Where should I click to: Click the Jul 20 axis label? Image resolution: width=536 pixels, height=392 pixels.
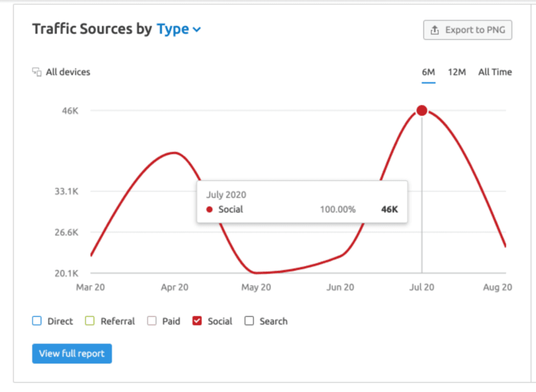(422, 287)
